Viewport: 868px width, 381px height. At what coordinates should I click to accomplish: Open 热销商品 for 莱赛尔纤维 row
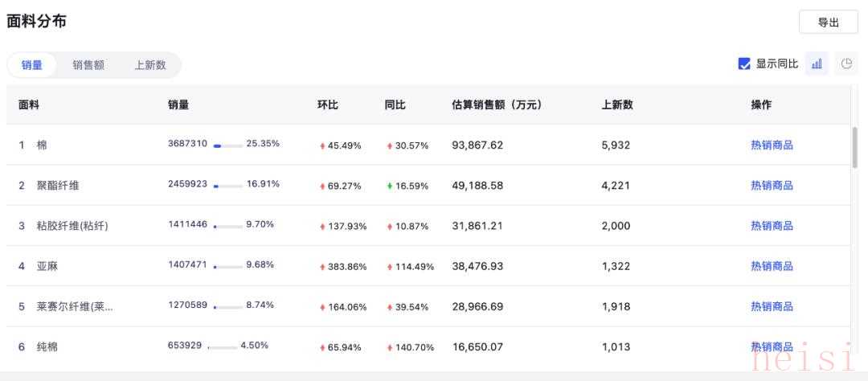[772, 307]
